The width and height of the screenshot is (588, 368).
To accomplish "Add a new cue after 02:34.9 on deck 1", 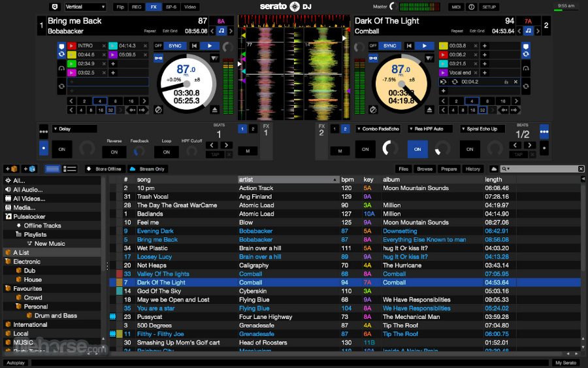I will [113, 64].
